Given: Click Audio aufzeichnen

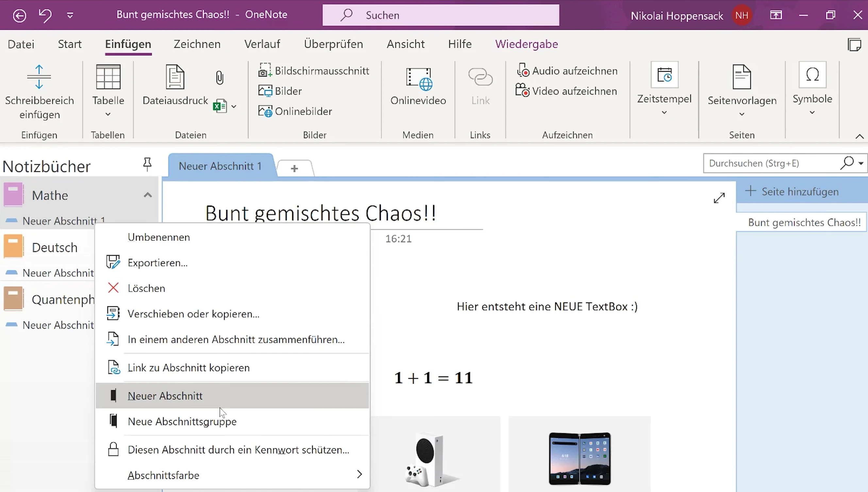Looking at the screenshot, I should click(x=567, y=71).
